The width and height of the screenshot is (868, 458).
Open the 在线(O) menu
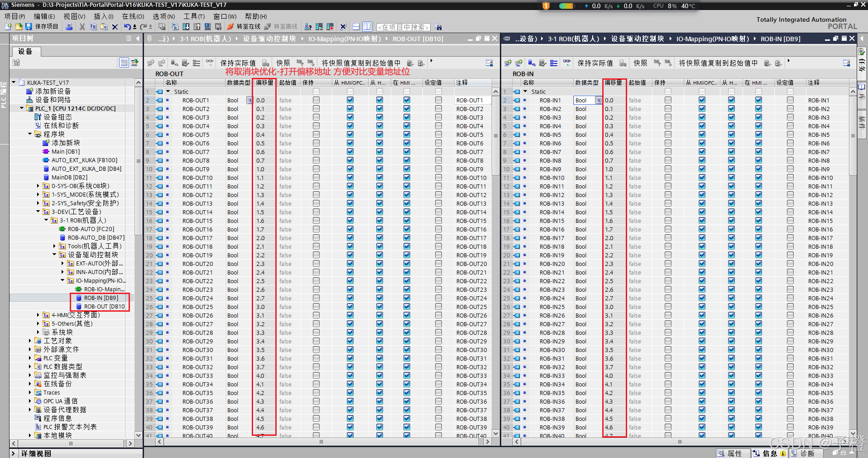tap(133, 16)
